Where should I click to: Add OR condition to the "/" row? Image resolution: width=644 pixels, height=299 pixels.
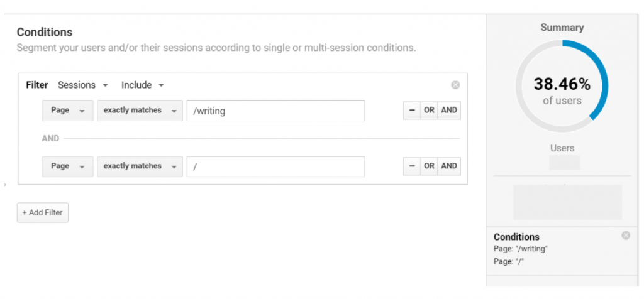coord(429,166)
